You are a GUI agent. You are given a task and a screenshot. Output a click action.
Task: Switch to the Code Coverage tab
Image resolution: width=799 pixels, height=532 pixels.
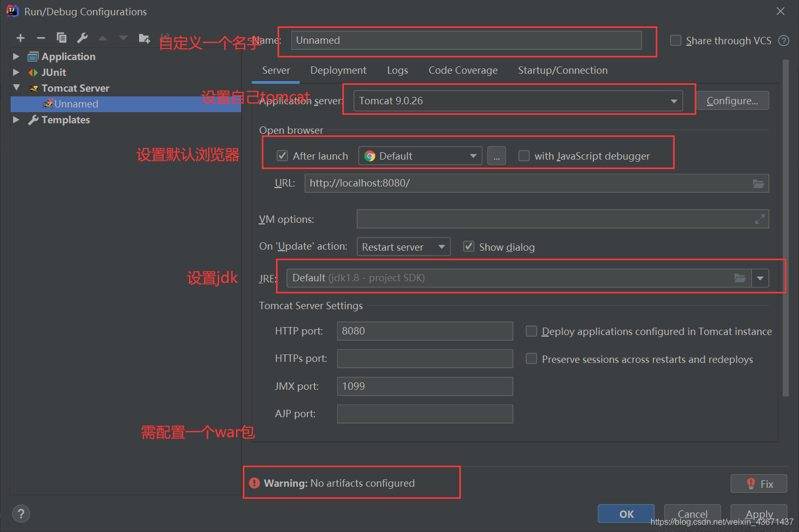pyautogui.click(x=463, y=71)
